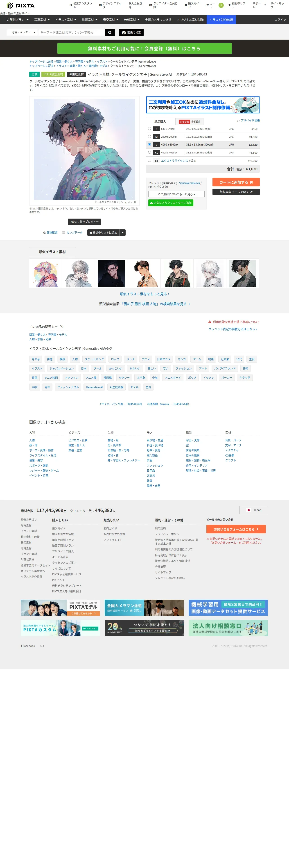Click ログイン in navigation bar
Viewport: 289px width, 868px height.
[280, 20]
